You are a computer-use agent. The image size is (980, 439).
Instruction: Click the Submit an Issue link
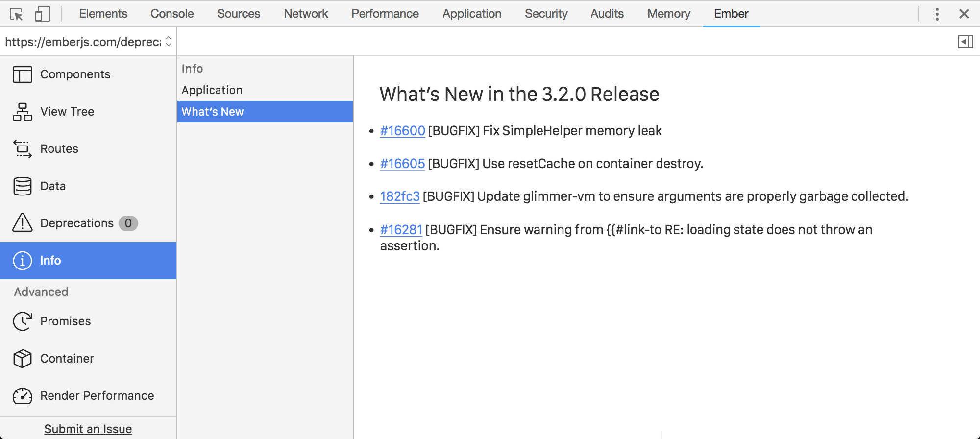click(88, 429)
